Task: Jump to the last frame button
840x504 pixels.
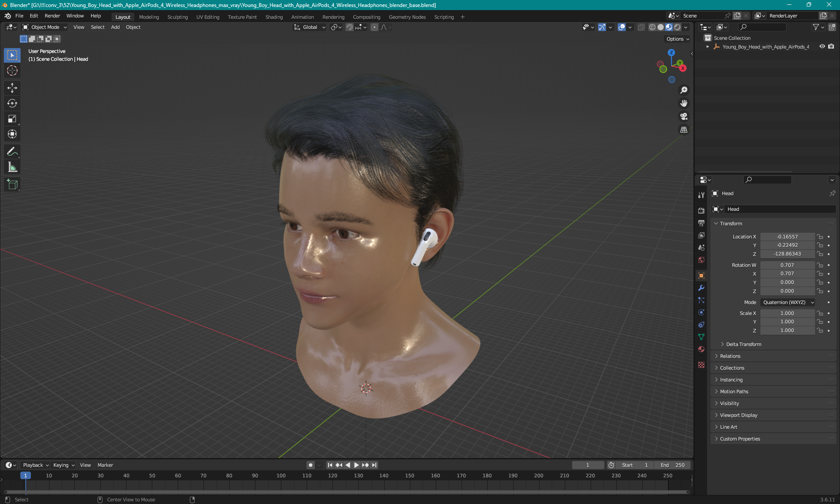Action: click(x=374, y=465)
